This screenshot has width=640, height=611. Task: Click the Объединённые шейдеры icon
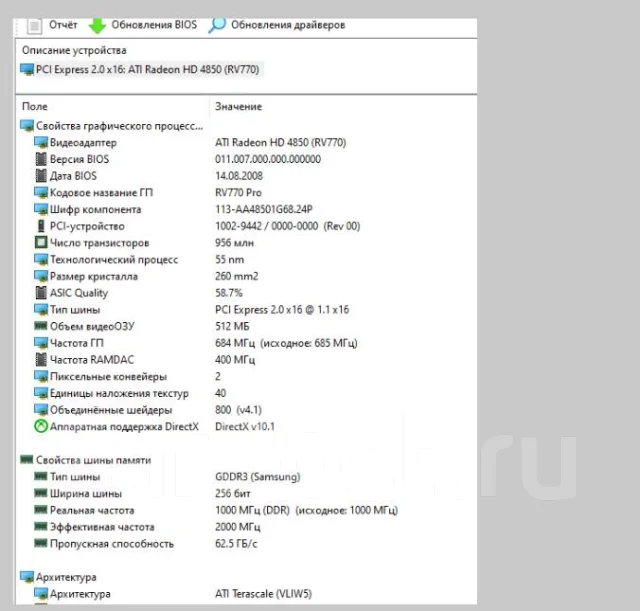click(41, 410)
